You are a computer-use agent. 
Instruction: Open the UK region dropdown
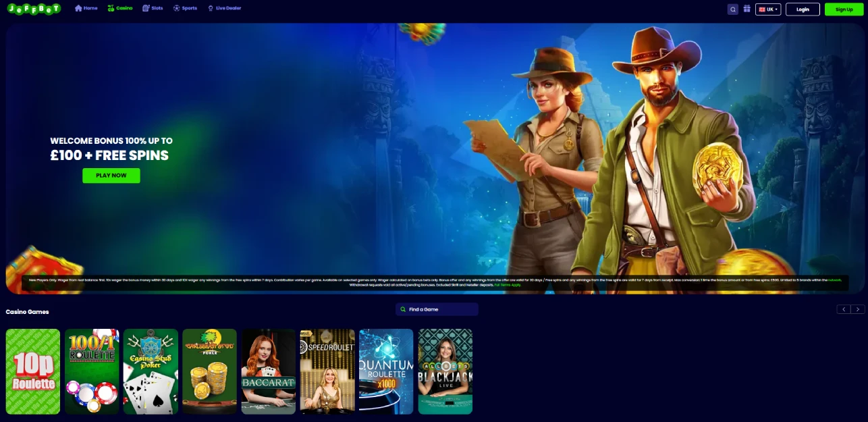[768, 9]
